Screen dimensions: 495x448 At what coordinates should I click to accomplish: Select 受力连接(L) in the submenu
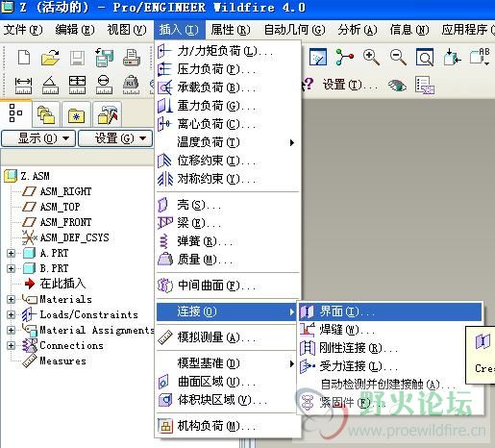[390, 366]
